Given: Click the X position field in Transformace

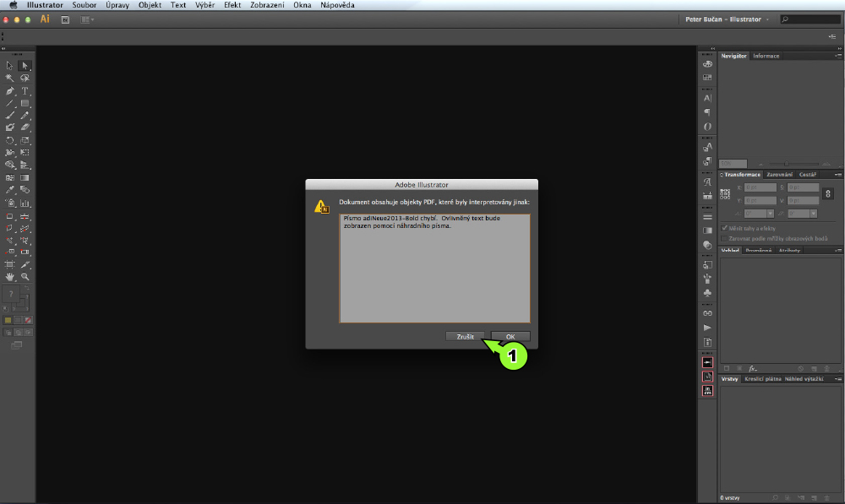Looking at the screenshot, I should (760, 187).
